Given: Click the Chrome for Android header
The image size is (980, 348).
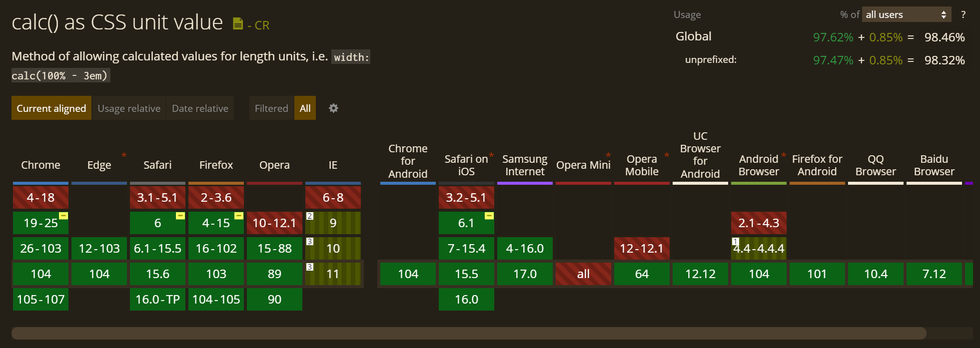Looking at the screenshot, I should (x=408, y=161).
